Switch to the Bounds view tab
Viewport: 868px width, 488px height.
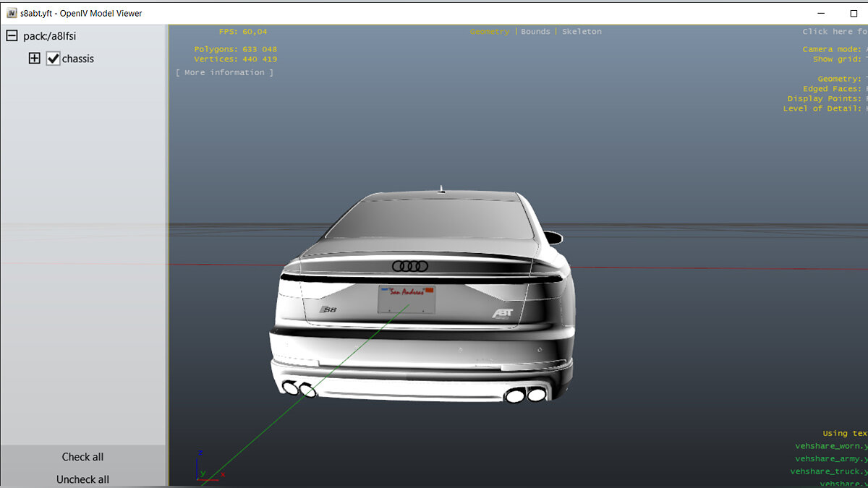535,32
